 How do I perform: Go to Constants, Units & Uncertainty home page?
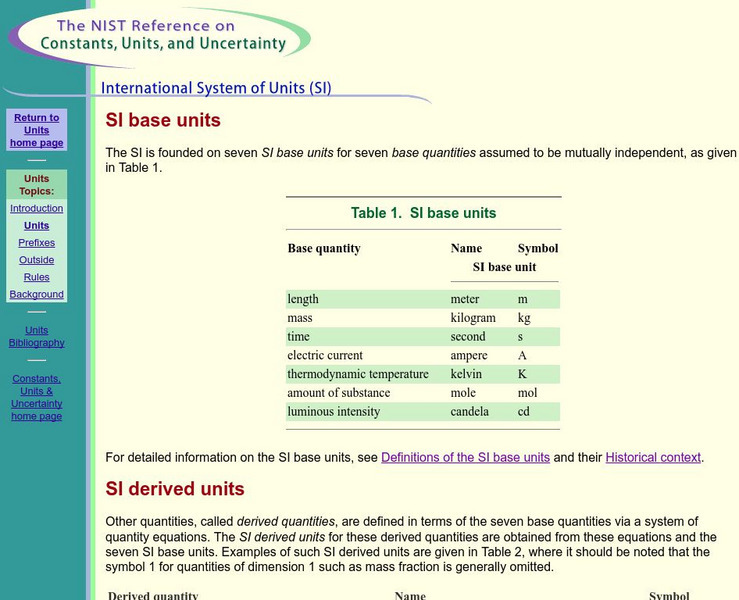(x=37, y=397)
